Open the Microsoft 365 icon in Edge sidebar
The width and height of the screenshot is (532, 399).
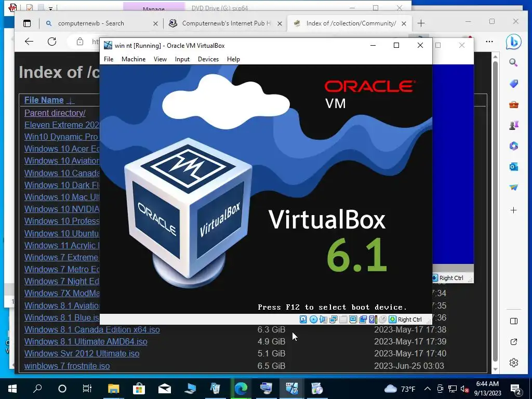pyautogui.click(x=514, y=146)
